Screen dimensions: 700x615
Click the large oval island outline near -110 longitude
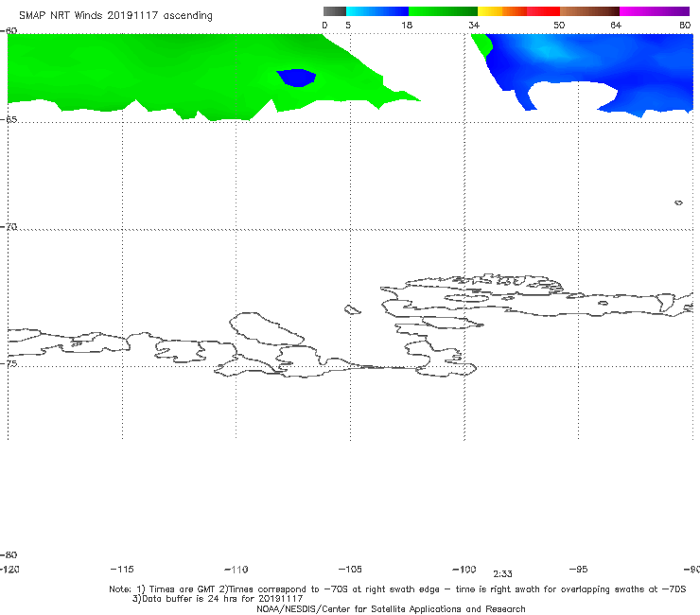click(x=267, y=328)
